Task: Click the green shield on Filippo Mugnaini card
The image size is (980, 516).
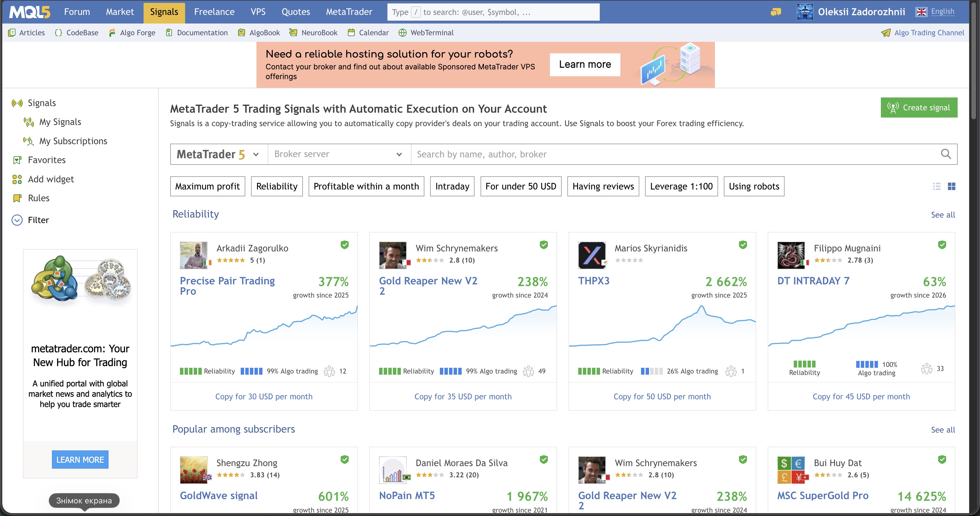Action: [x=942, y=245]
